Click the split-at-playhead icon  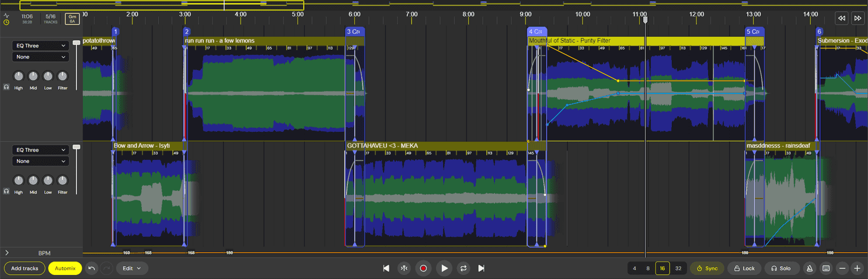[404, 268]
